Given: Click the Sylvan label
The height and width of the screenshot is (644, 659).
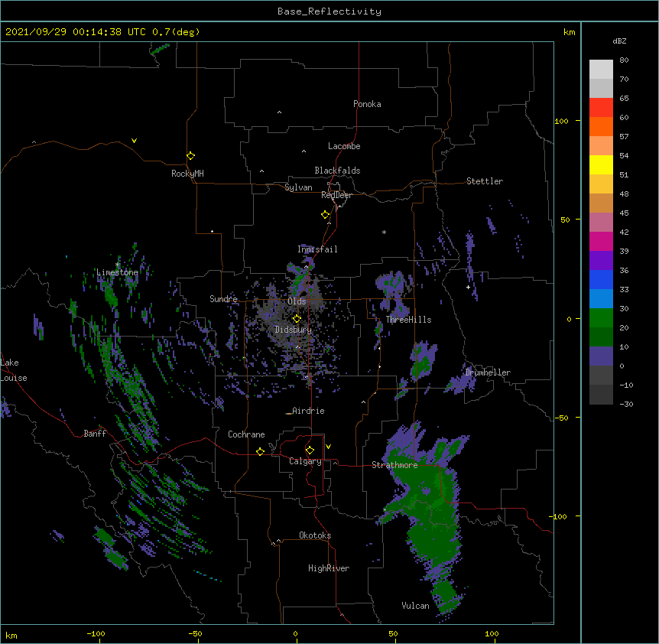Looking at the screenshot, I should pos(298,187).
